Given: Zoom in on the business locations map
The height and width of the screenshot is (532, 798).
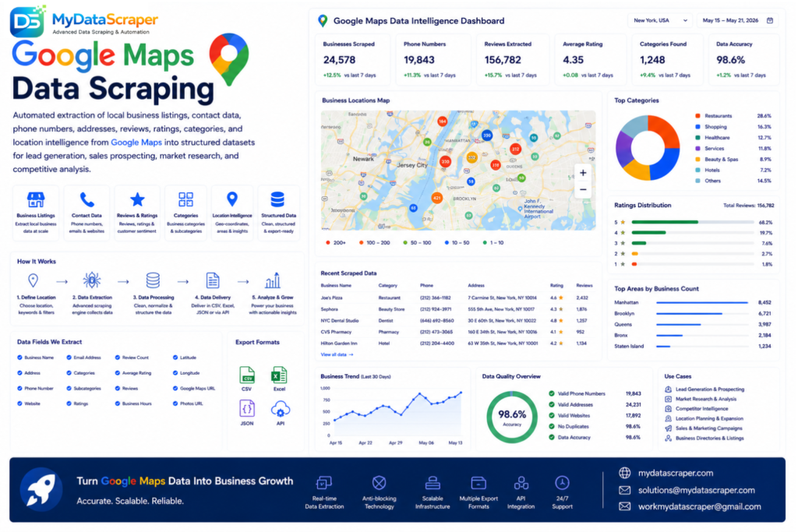Looking at the screenshot, I should pyautogui.click(x=583, y=173).
